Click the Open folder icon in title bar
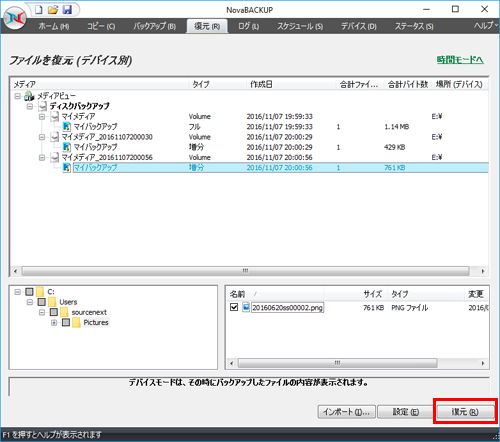The image size is (500, 442). click(x=53, y=9)
